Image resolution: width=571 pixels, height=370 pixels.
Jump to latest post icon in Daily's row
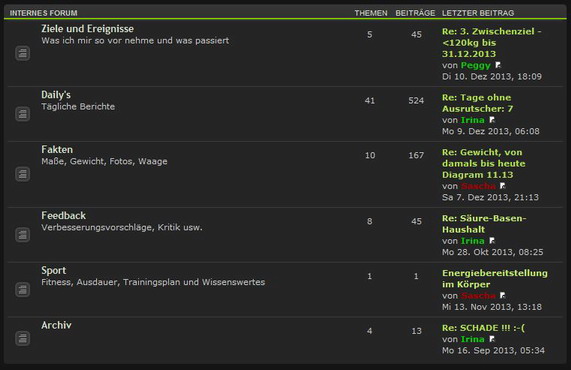tap(492, 120)
